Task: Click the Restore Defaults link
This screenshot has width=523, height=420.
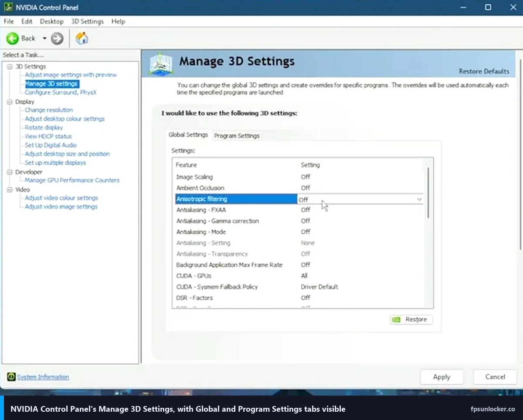Action: point(484,71)
